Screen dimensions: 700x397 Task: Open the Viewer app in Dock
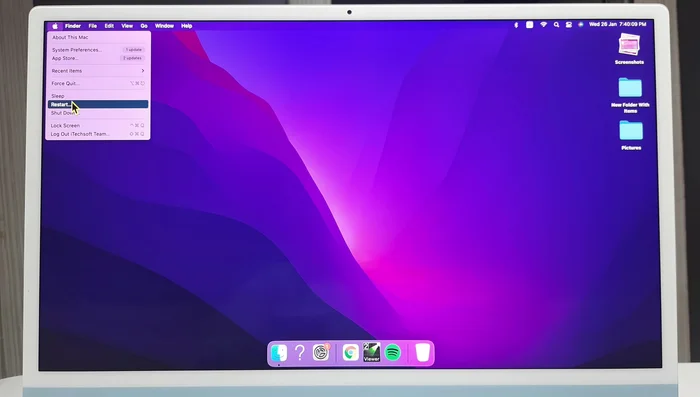point(371,352)
